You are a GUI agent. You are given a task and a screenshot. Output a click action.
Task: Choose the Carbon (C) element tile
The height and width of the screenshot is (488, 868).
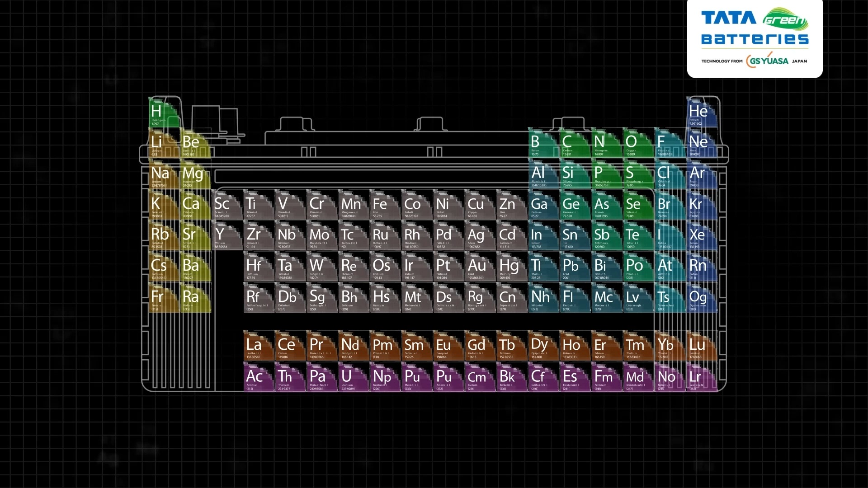click(x=575, y=143)
